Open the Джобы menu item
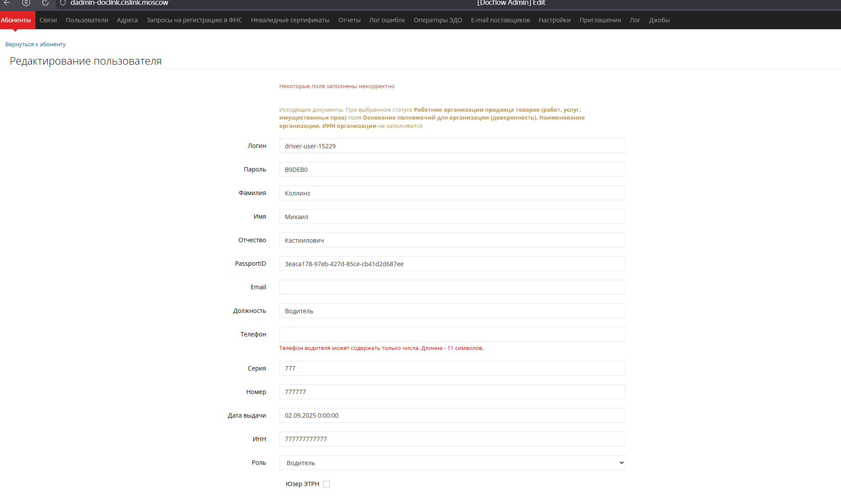This screenshot has height=504, width=841. (659, 20)
